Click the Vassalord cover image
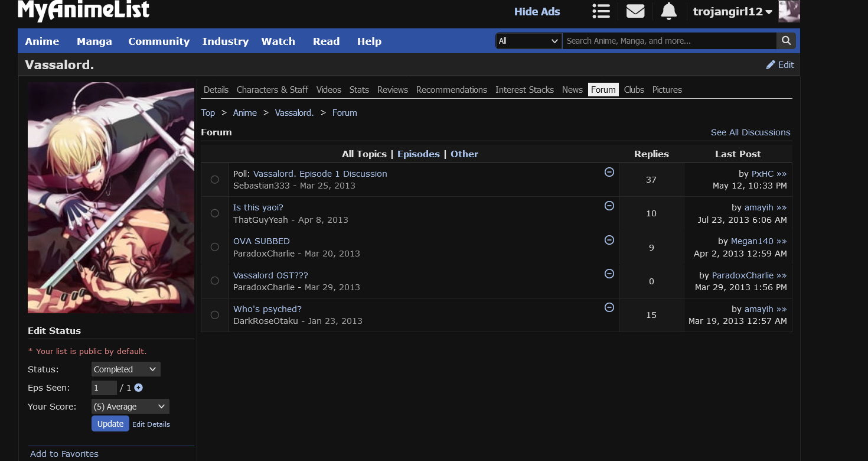Screen dimensions: 868x461 click(111, 198)
